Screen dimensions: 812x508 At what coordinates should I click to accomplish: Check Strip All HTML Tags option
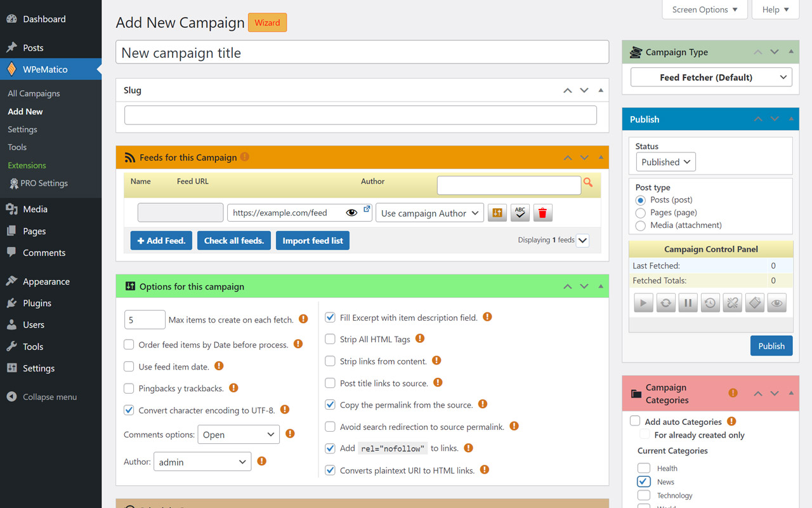(330, 339)
